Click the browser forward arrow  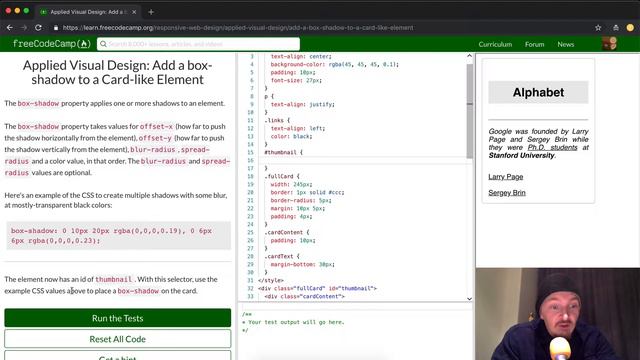coord(24,28)
